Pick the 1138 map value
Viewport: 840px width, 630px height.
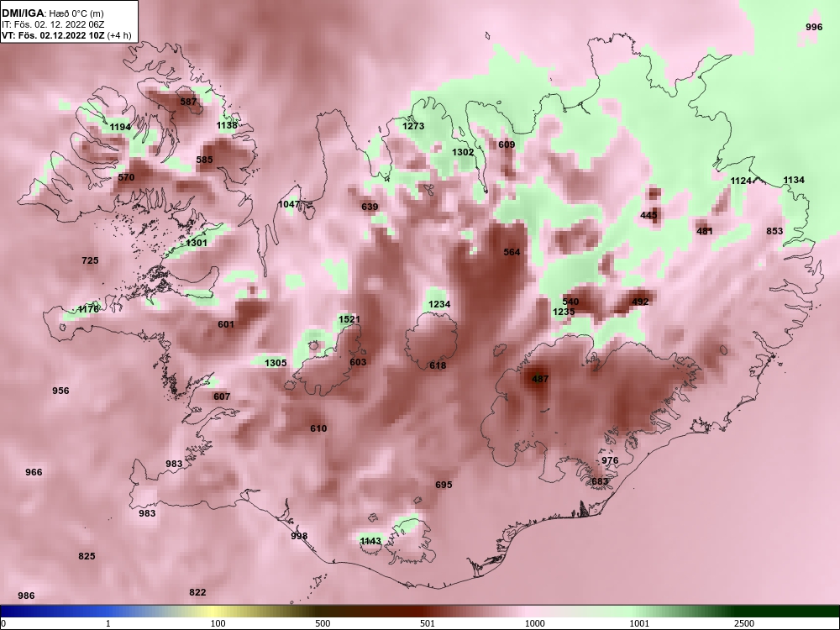point(227,125)
